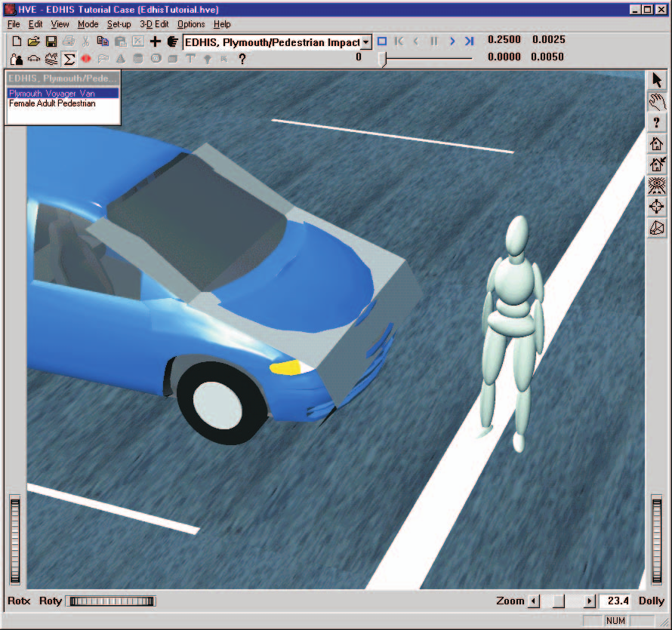Save the case with the floppy disk icon
The width and height of the screenshot is (672, 630).
pyautogui.click(x=51, y=41)
